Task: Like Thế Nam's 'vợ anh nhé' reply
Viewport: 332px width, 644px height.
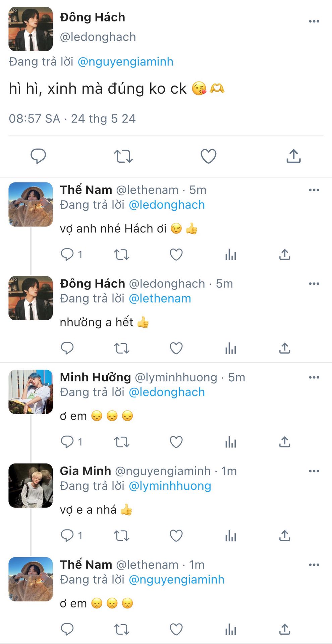Action: point(176,255)
